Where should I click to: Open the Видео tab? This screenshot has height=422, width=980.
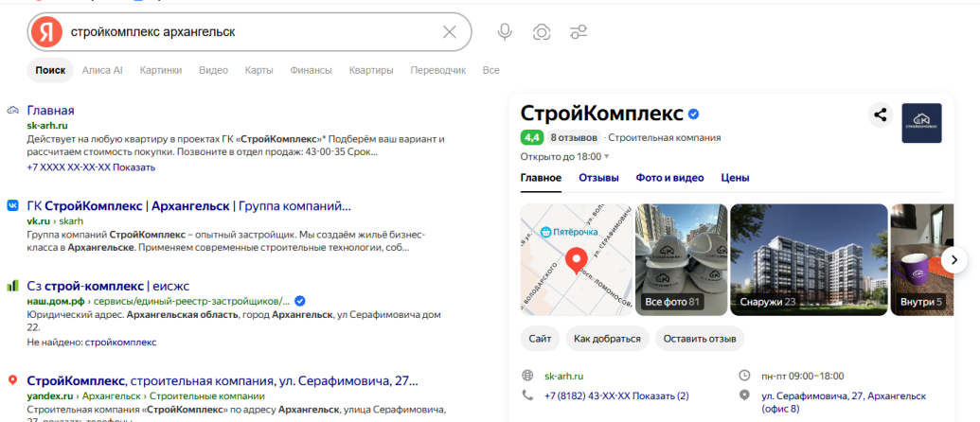pyautogui.click(x=213, y=71)
